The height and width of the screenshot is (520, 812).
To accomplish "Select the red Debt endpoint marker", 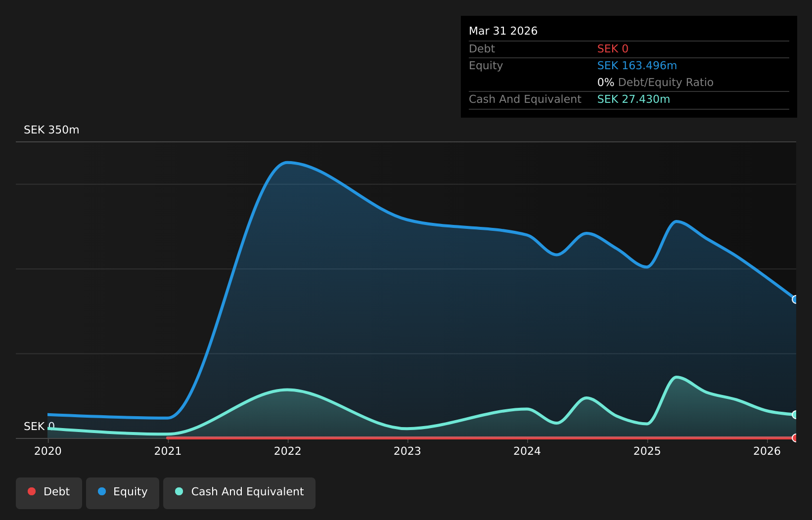I will click(795, 438).
